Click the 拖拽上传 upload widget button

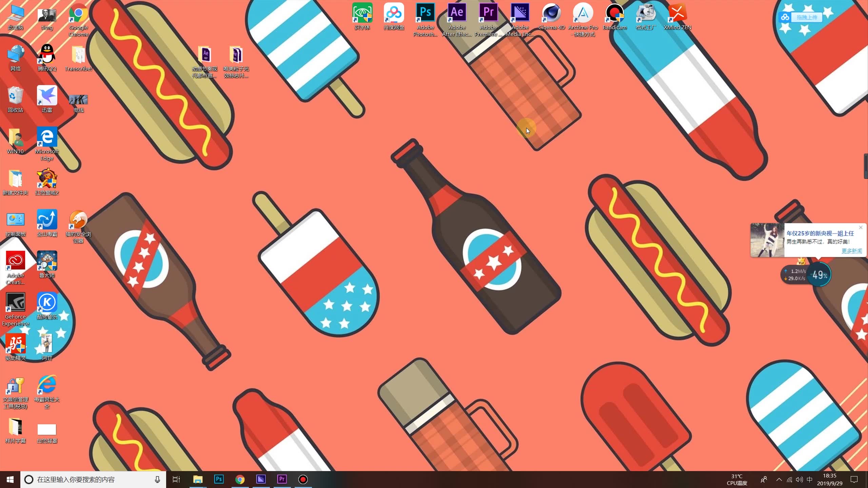807,17
